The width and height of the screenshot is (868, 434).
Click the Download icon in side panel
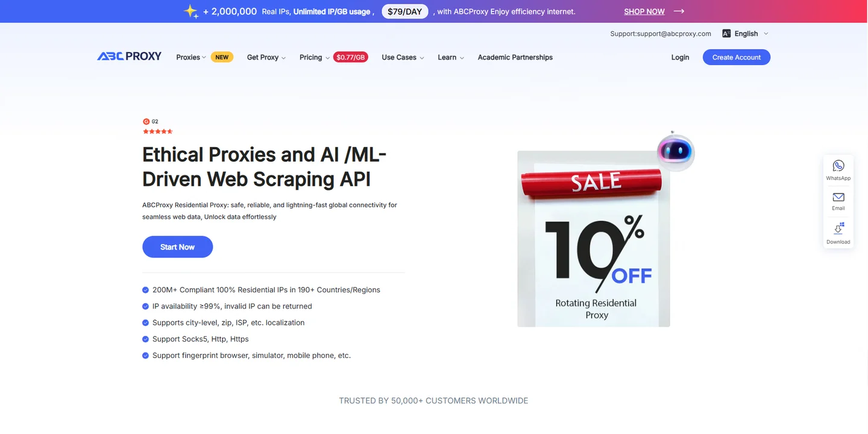pyautogui.click(x=838, y=229)
